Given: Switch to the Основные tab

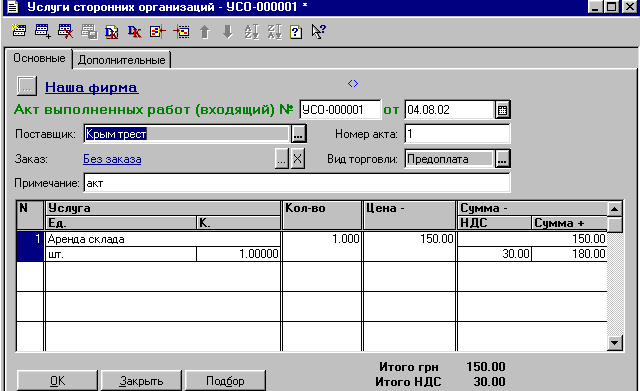Looking at the screenshot, I should click(39, 58).
